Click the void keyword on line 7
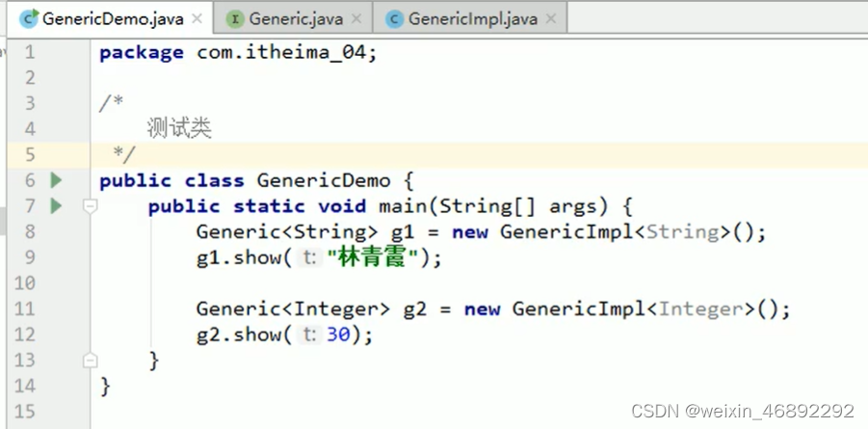This screenshot has width=868, height=429. 342,206
